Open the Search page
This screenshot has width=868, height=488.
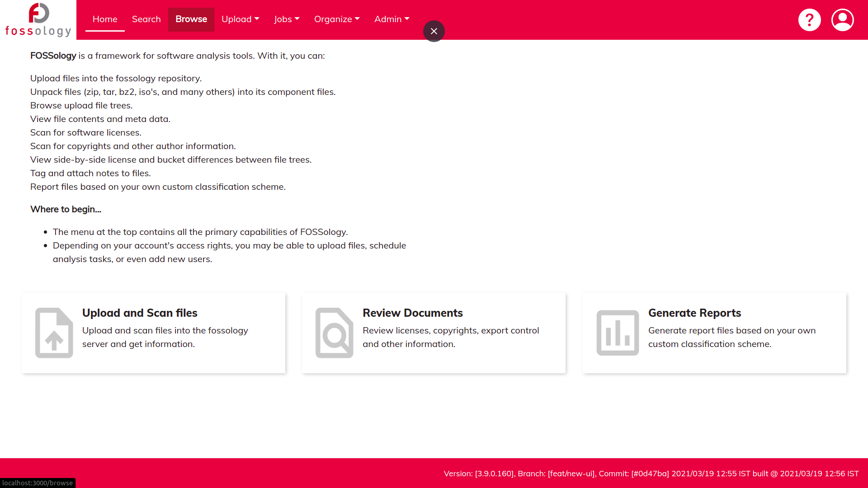coord(146,19)
